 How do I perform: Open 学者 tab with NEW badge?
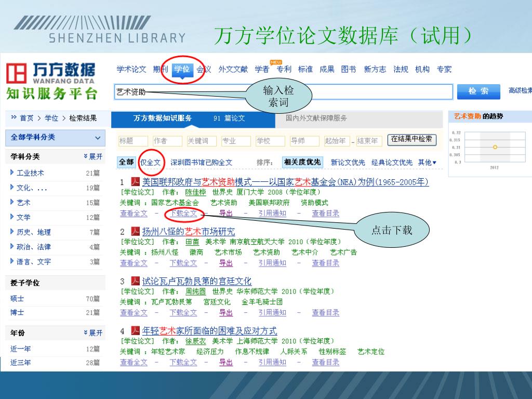point(262,69)
